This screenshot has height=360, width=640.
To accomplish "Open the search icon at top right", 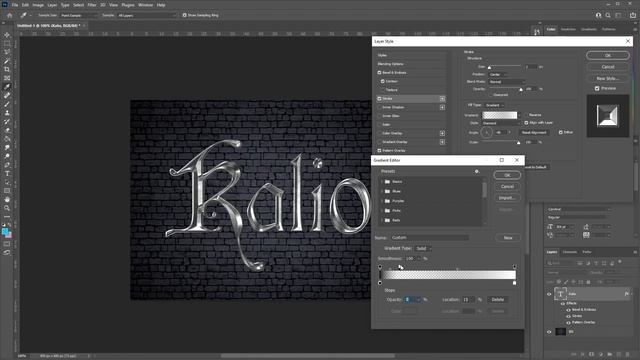I will [x=608, y=15].
